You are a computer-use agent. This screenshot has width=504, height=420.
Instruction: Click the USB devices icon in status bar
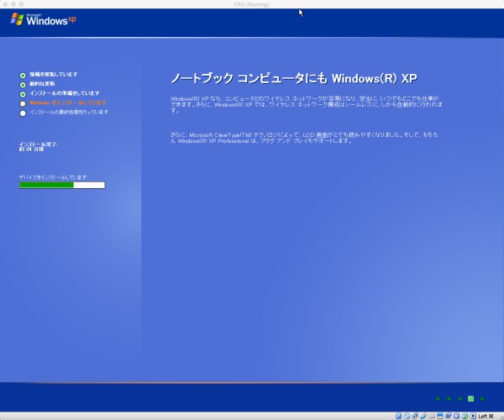tap(423, 416)
